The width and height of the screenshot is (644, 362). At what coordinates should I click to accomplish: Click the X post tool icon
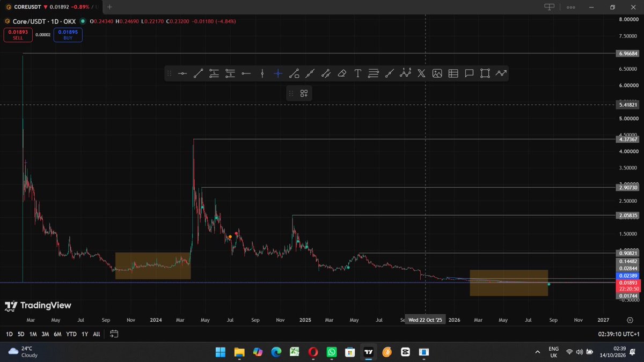pyautogui.click(x=421, y=73)
